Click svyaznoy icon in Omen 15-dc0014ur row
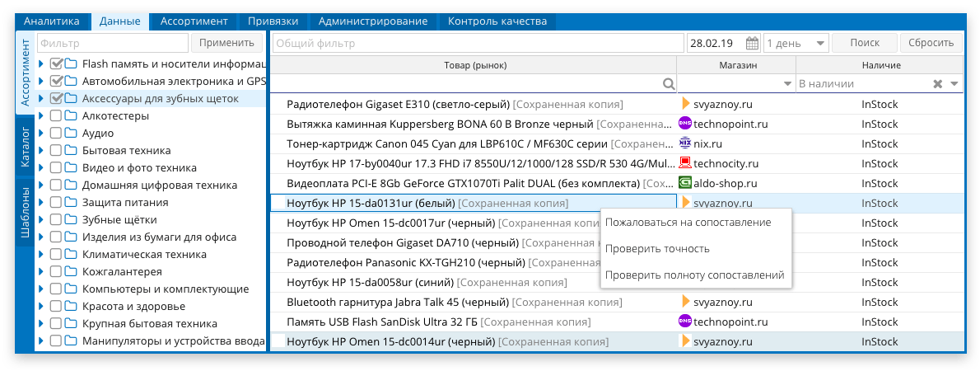 coord(686,341)
